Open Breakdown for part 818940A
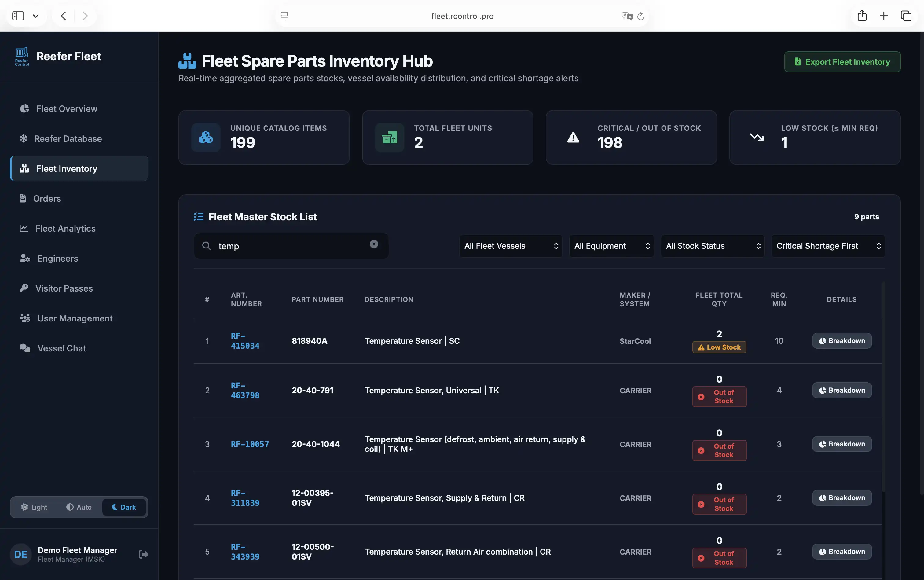This screenshot has width=924, height=580. pyautogui.click(x=842, y=341)
